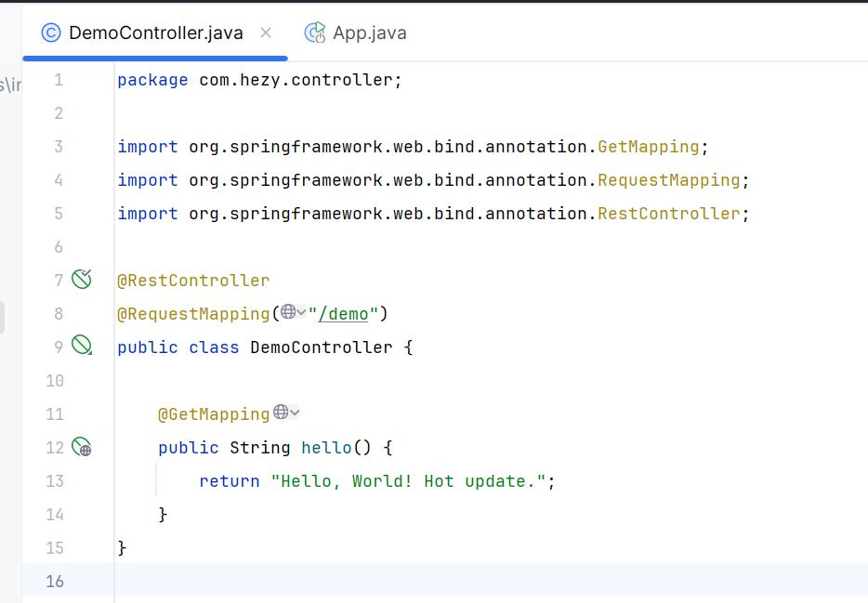This screenshot has width=868, height=603.
Task: Click the "Hello, World! Hot update." string
Action: 409,480
